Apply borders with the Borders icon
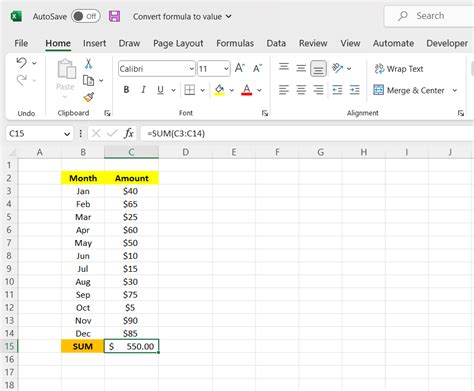The image size is (474, 391). pos(190,90)
